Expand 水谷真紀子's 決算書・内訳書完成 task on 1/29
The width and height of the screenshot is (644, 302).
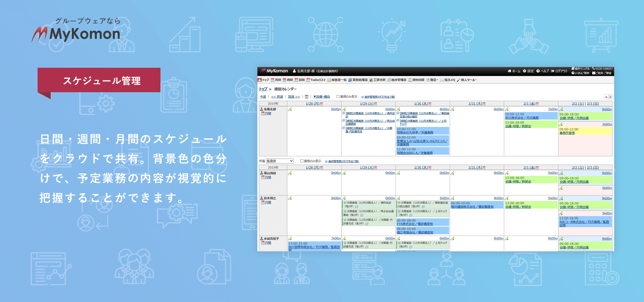coord(345,243)
